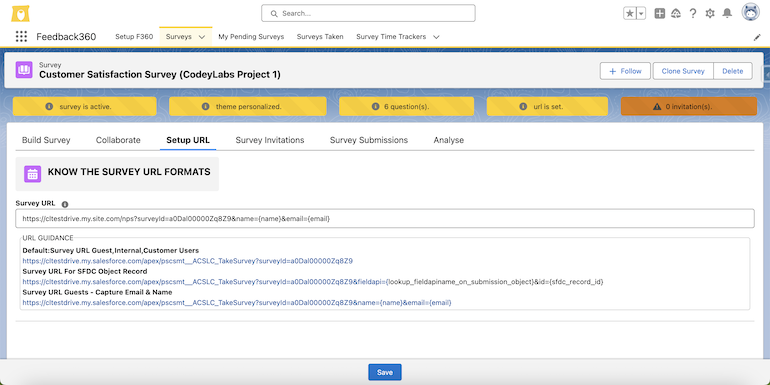Click the '6 question(s).' status badge

(x=407, y=106)
